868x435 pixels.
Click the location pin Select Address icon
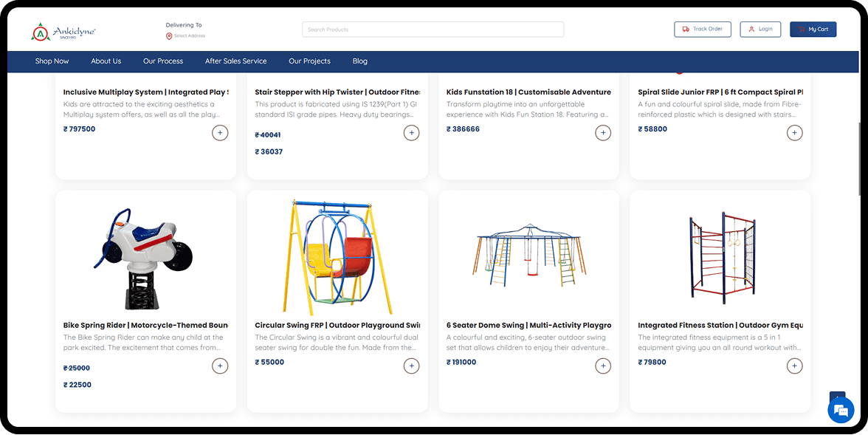(x=169, y=36)
